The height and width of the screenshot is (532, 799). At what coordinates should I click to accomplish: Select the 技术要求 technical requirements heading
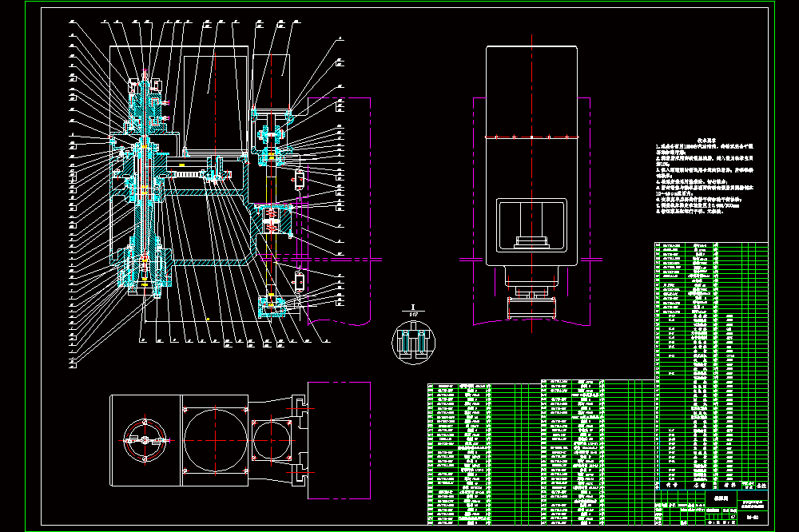point(707,140)
